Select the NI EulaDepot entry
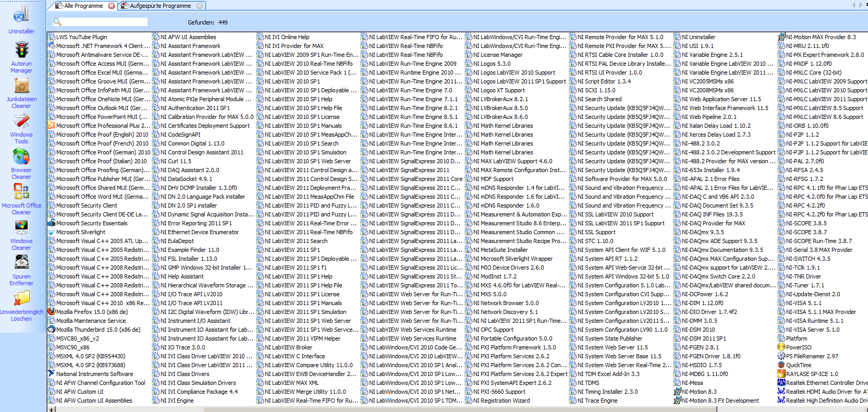868x412 pixels. (x=177, y=241)
